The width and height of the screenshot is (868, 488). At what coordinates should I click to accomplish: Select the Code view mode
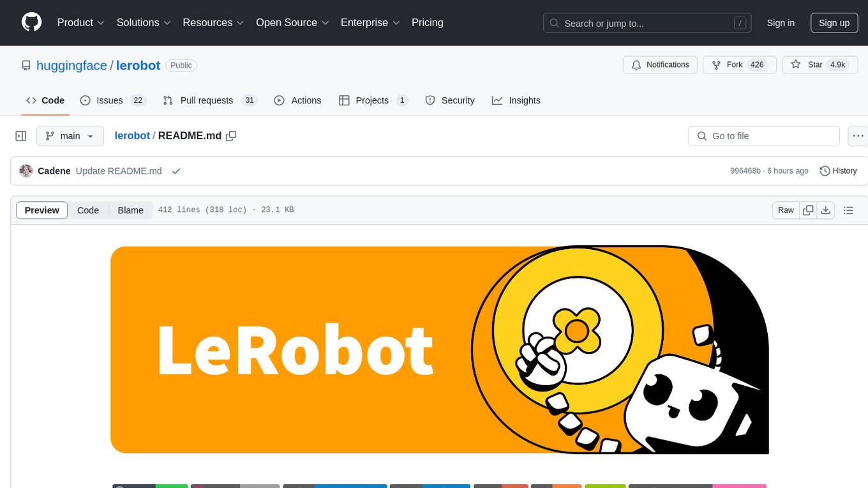tap(88, 210)
